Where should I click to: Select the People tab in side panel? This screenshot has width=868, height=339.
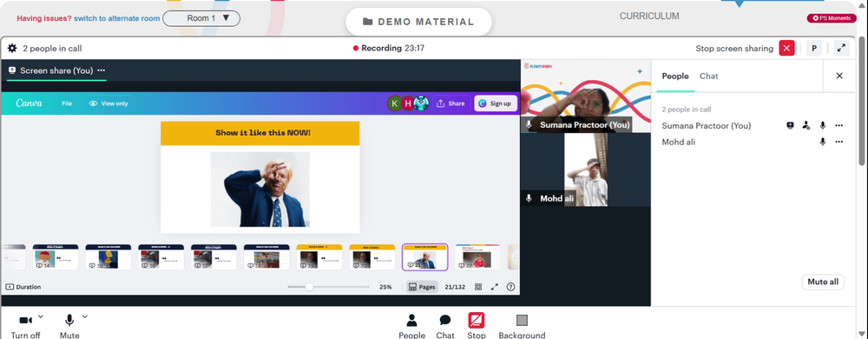675,76
